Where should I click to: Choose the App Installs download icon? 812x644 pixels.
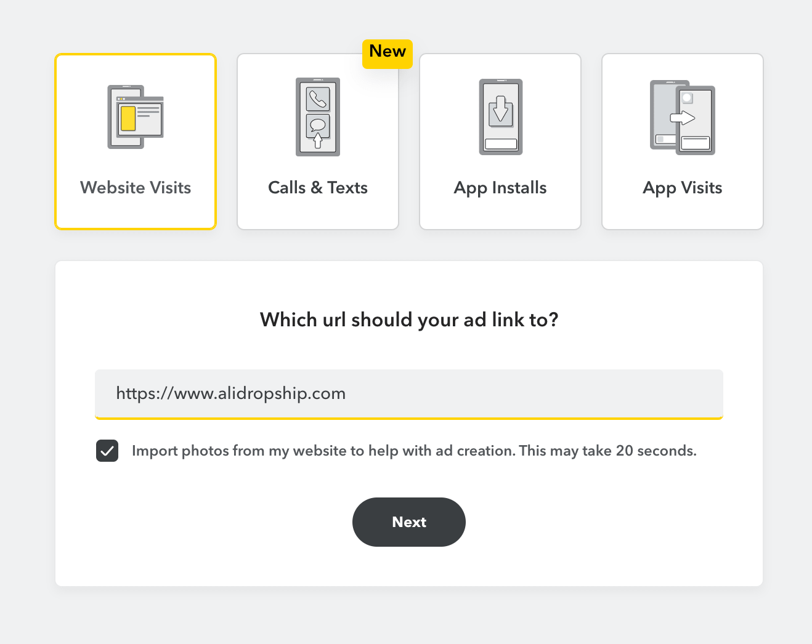pos(500,117)
